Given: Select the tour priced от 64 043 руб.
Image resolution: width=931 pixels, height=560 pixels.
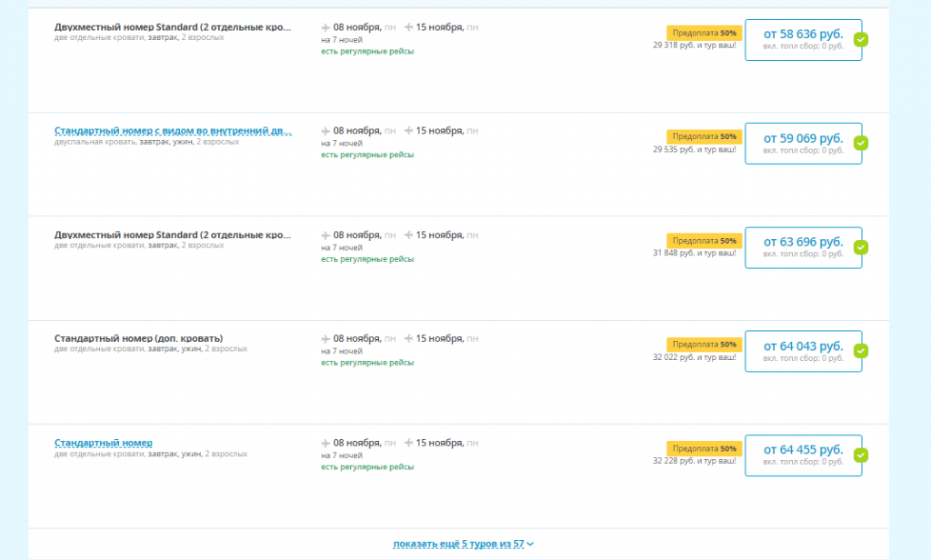Looking at the screenshot, I should click(804, 351).
